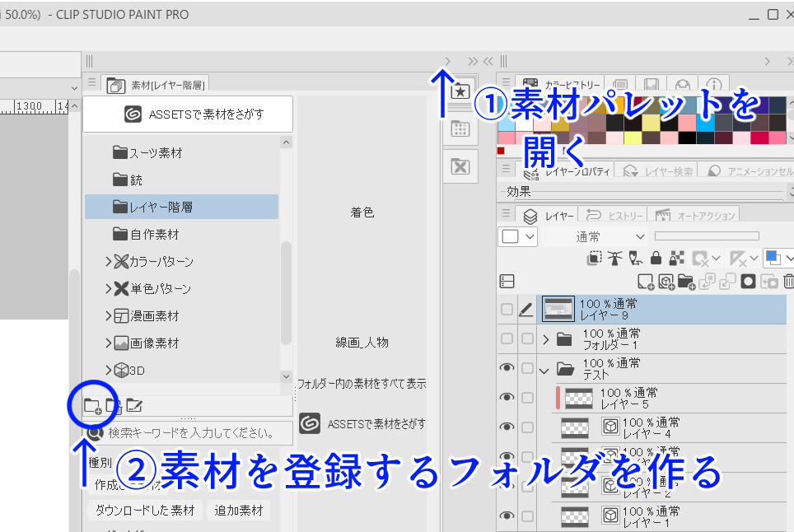This screenshot has height=532, width=794.
Task: Select the ダウンロードした素材 filter
Action: coord(145,511)
